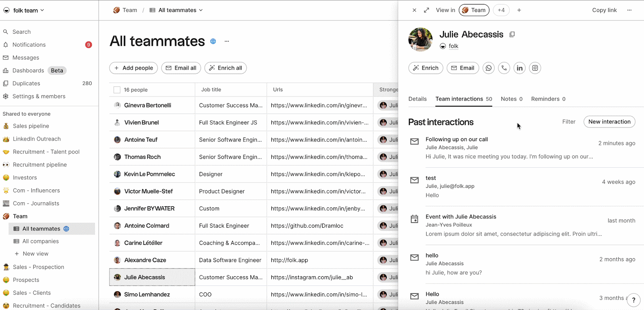Switch to the Details tab
Viewport: 644px width, 310px height.
(x=417, y=99)
